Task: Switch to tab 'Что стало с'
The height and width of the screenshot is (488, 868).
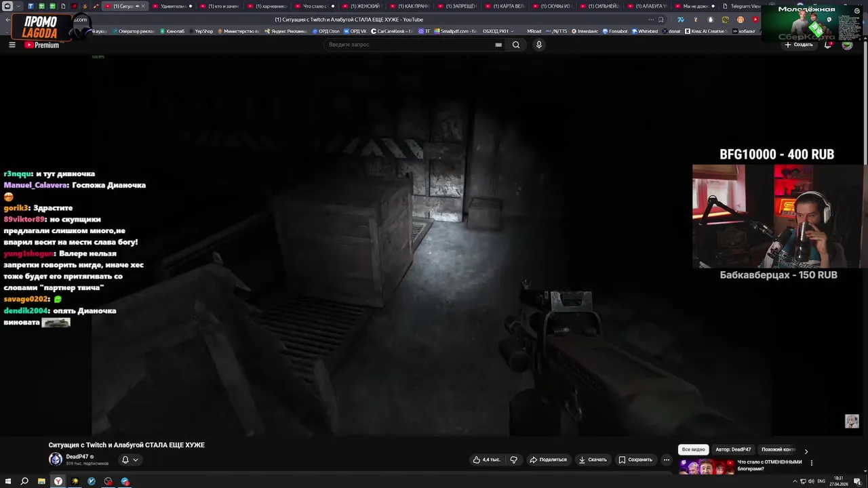Action: click(x=315, y=6)
